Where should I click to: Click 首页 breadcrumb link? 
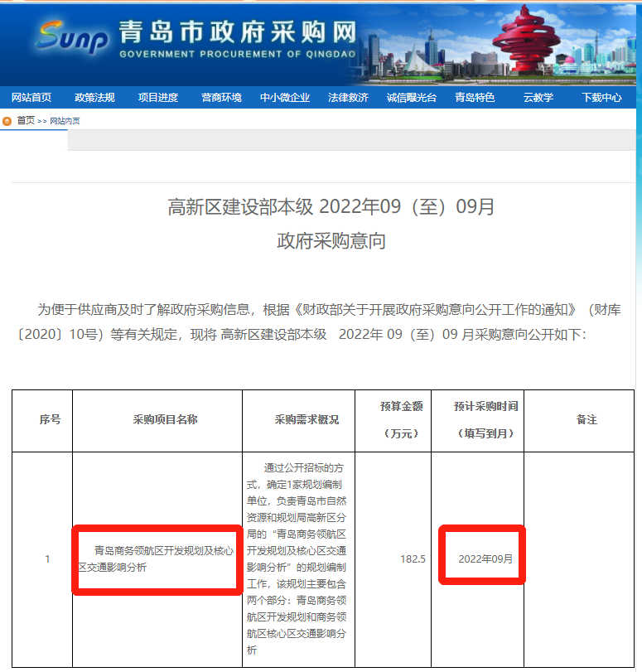[26, 120]
